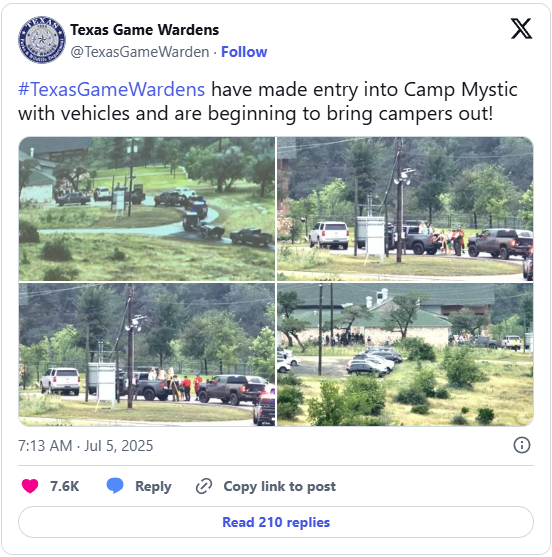Click the tweet text about Camp Mystic
552x557 pixels.
coord(268,102)
